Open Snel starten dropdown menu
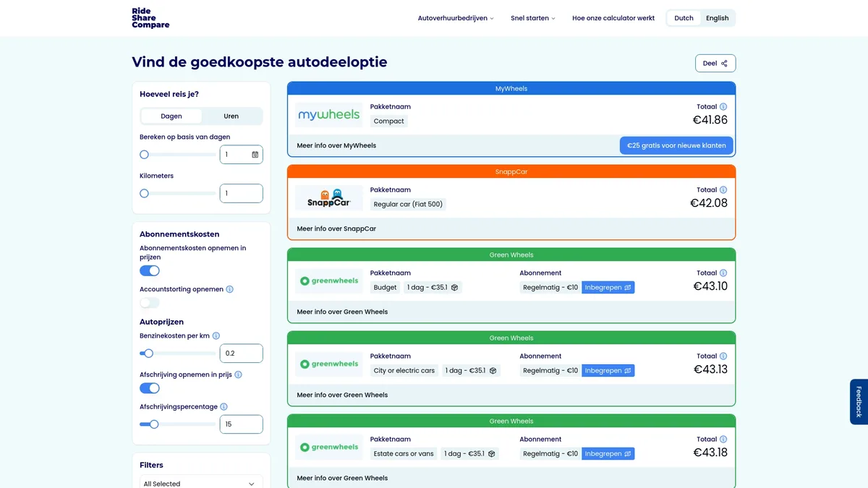868x488 pixels. point(533,18)
